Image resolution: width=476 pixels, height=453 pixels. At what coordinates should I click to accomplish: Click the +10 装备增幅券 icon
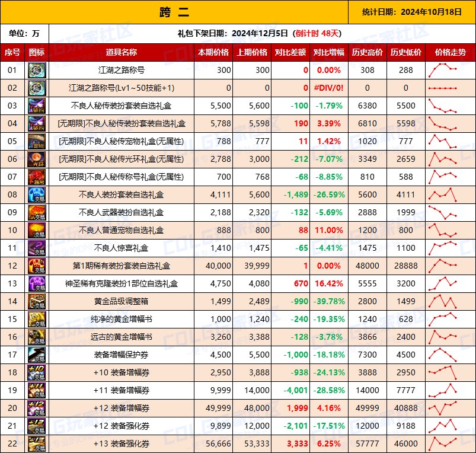click(37, 372)
